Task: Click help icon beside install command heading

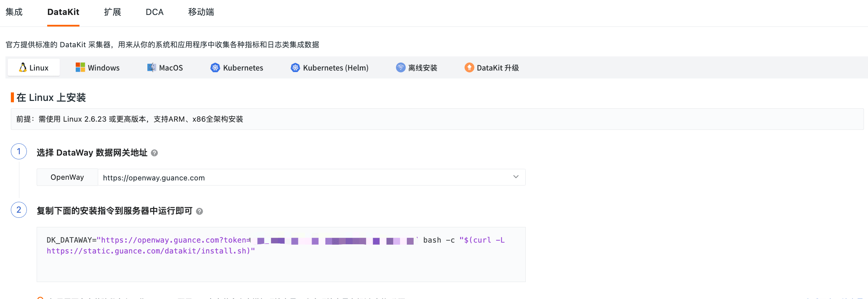Action: 199,211
